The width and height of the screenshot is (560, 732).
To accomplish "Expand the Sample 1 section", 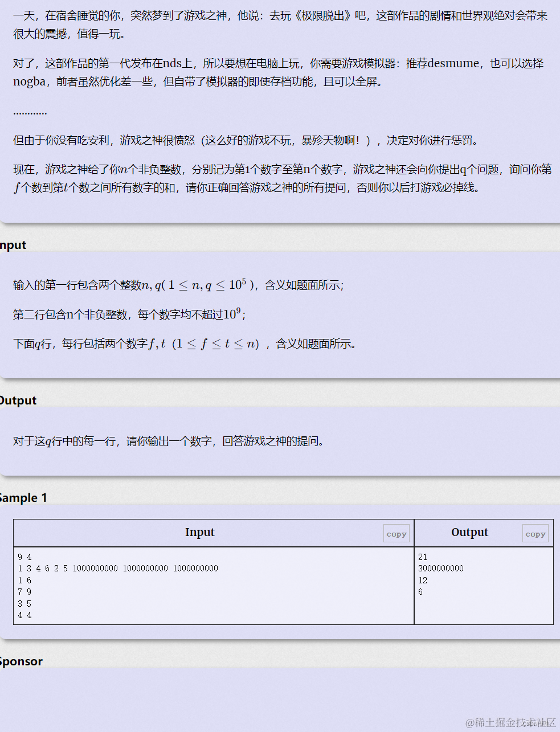I will coord(23,497).
